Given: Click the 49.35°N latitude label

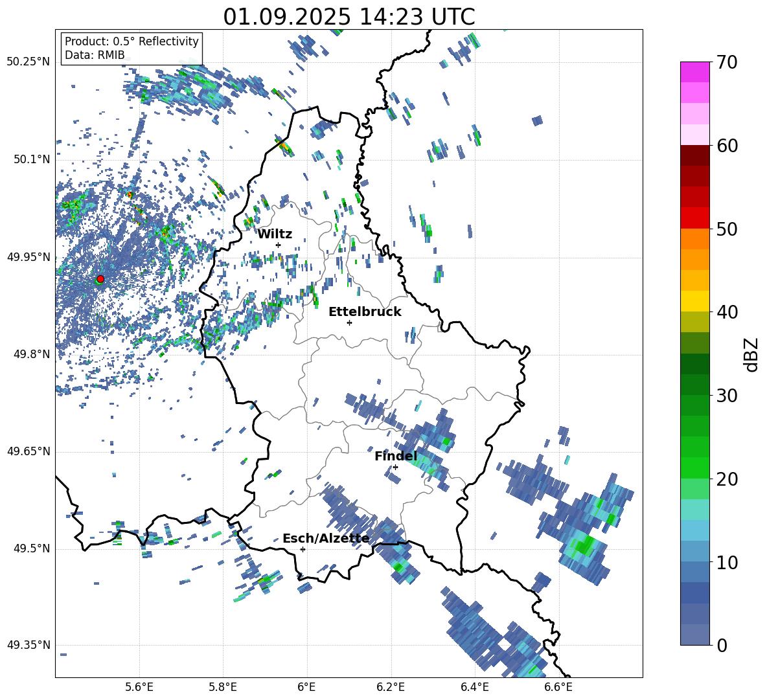Looking at the screenshot, I should pyautogui.click(x=29, y=645).
